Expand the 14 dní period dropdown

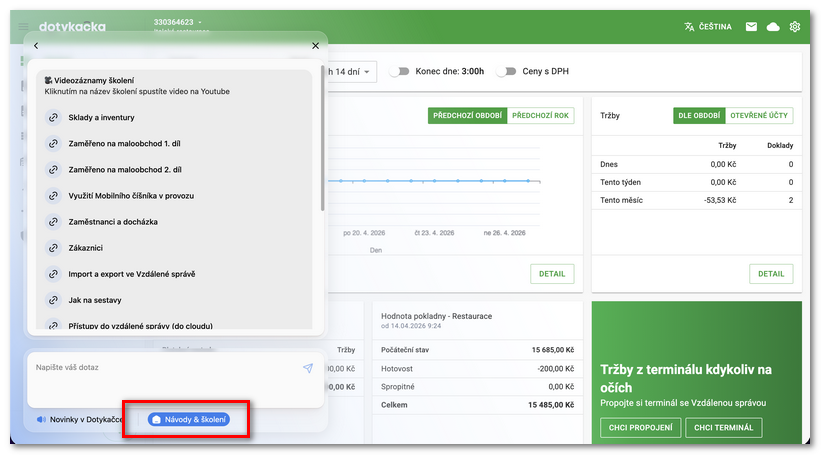[x=350, y=72]
